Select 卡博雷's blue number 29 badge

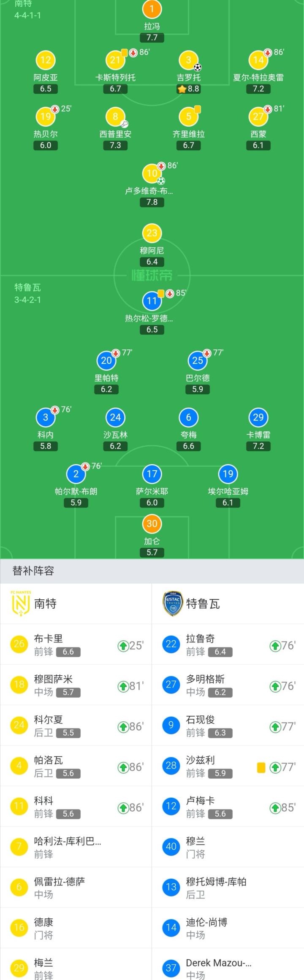click(258, 417)
